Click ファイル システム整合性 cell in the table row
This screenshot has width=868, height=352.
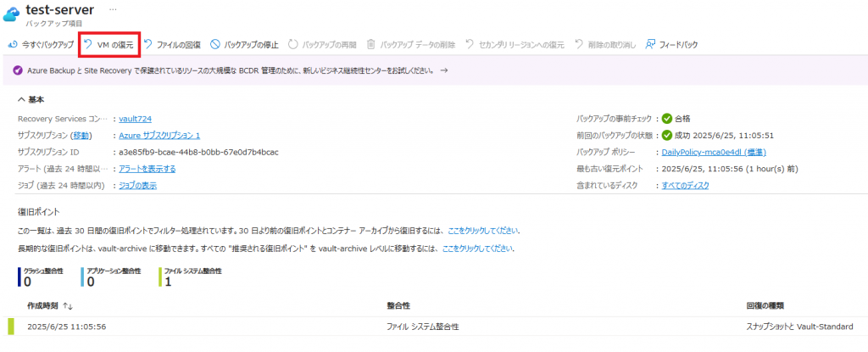click(423, 327)
